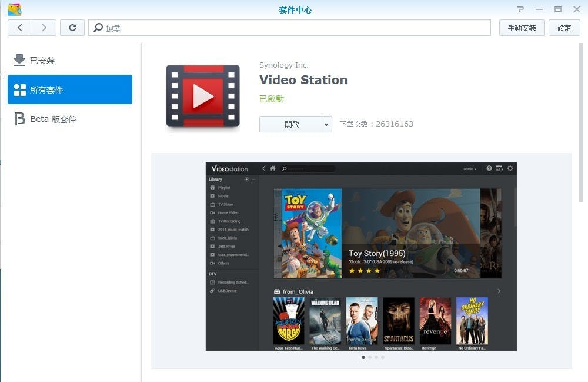
Task: Click inside the 搜尋 search field
Action: (294, 28)
